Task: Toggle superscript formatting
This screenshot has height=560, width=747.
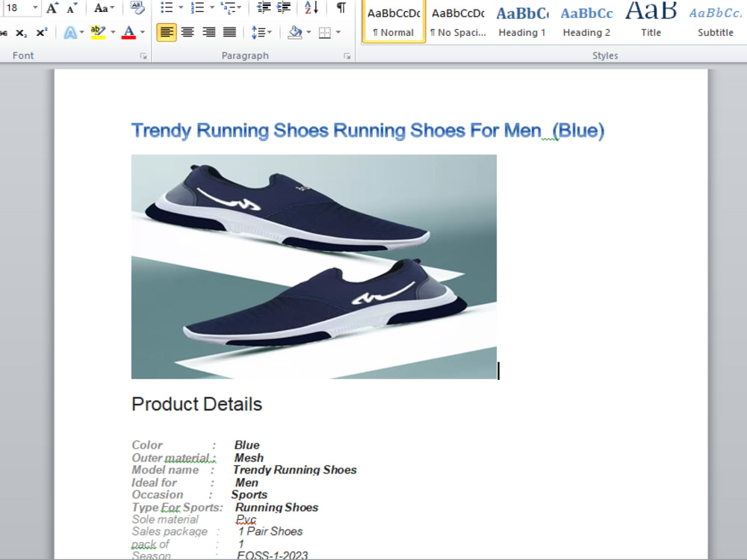Action: coord(42,33)
